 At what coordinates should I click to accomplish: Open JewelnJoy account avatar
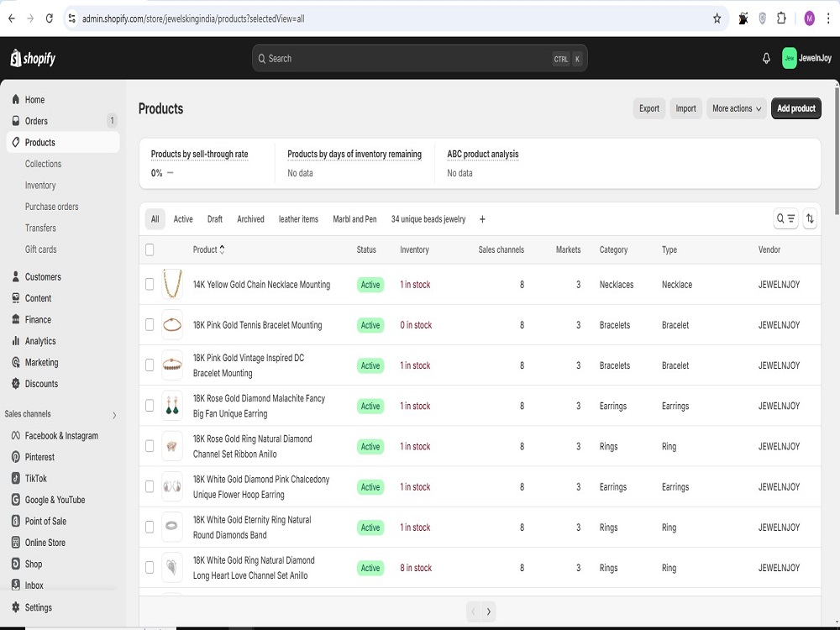(789, 59)
